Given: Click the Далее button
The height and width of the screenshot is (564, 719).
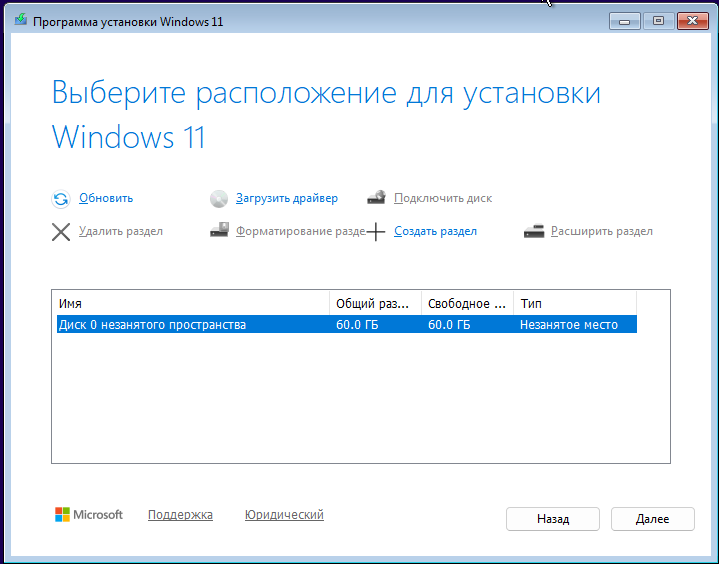Looking at the screenshot, I should pos(653,519).
